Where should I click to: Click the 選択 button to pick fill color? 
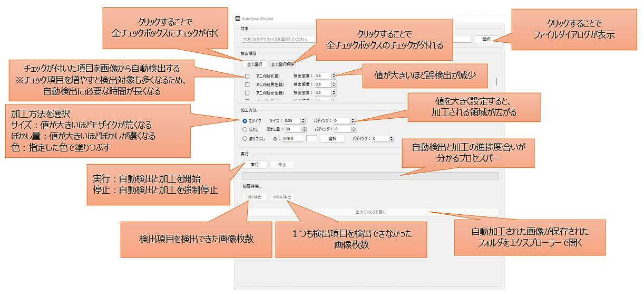pos(332,138)
